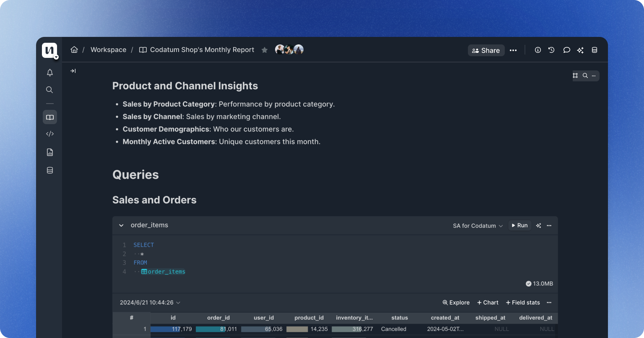Collapse the order_items query block
644x338 pixels.
121,225
